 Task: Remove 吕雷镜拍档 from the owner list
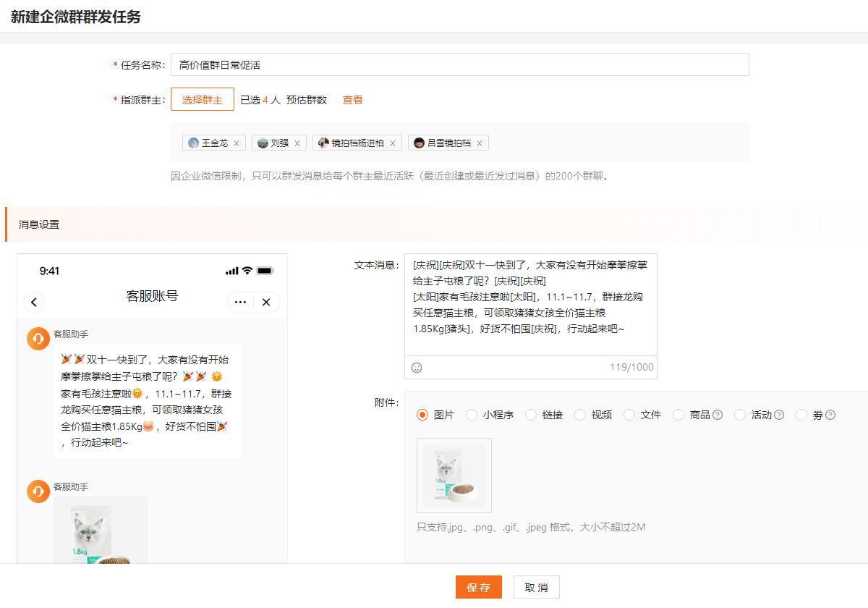(x=479, y=143)
